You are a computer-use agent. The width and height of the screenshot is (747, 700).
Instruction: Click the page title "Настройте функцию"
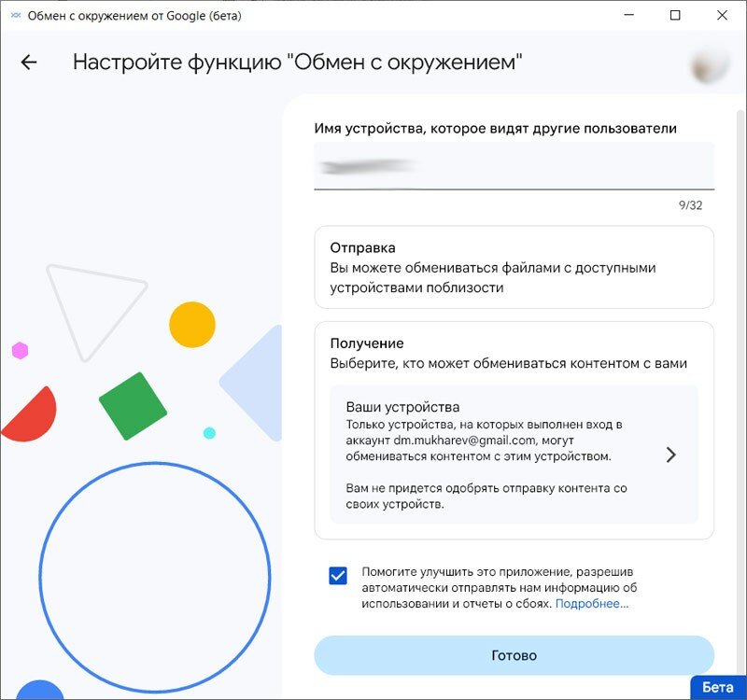[x=177, y=63]
